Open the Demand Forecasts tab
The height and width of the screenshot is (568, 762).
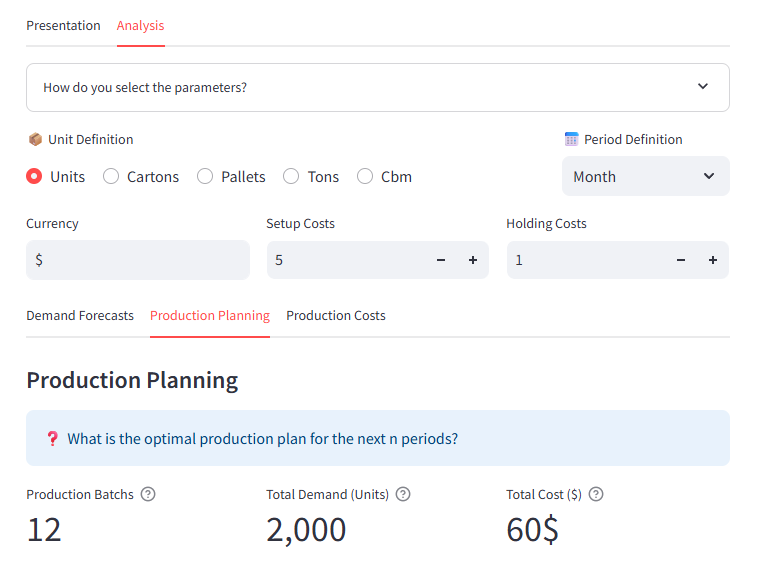pos(80,316)
